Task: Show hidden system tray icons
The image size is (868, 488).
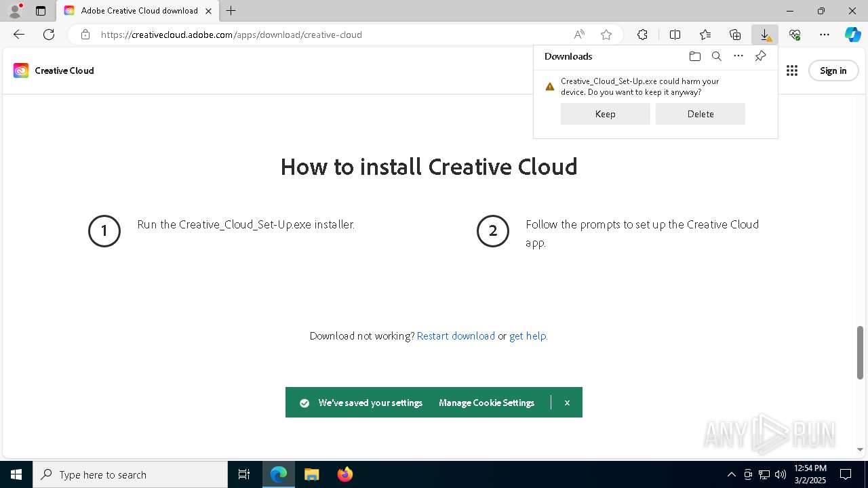Action: [731, 474]
